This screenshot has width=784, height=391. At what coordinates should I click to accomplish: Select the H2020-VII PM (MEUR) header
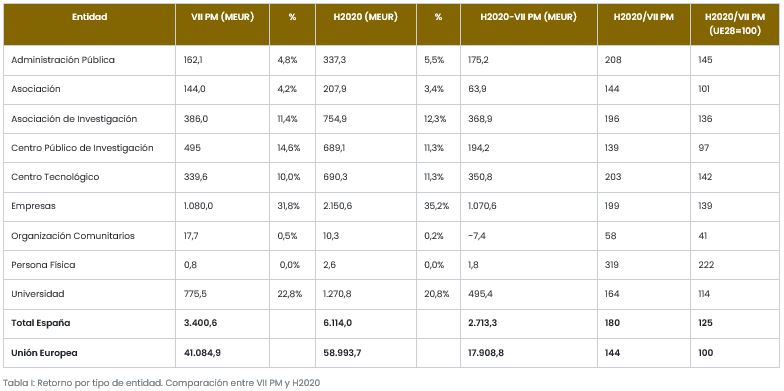pyautogui.click(x=528, y=17)
